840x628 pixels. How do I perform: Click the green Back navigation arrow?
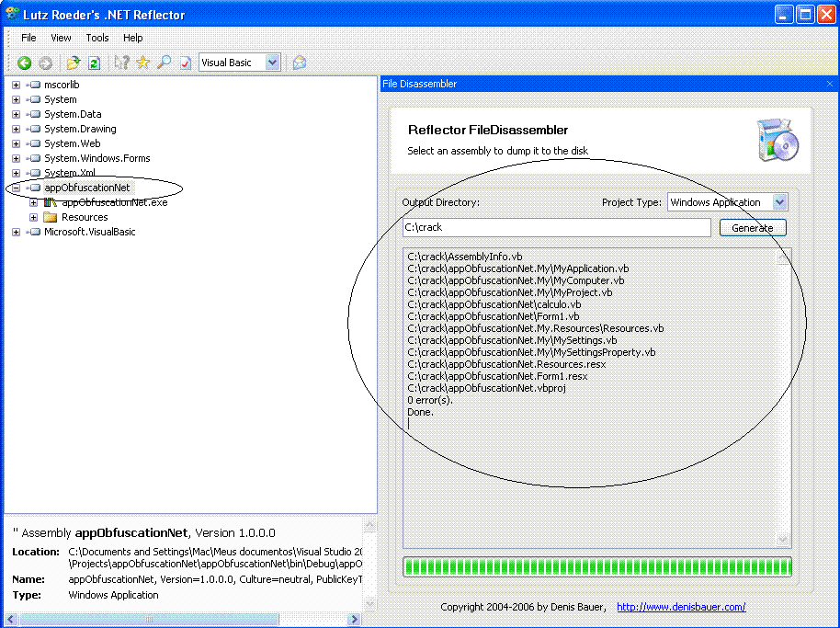click(x=24, y=63)
